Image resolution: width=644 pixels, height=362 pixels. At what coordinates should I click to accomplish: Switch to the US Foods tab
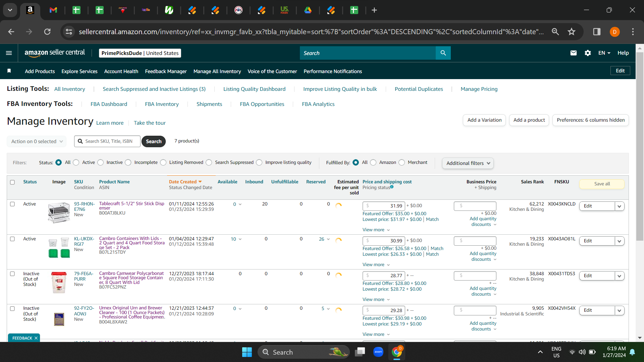pyautogui.click(x=284, y=10)
